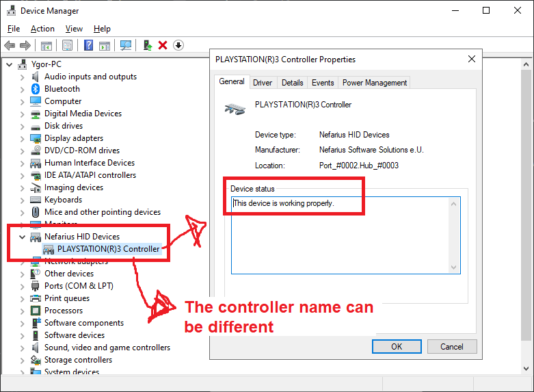Click the Device status scrollbar up arrow
Screen dimensions: 534x392
[453, 204]
